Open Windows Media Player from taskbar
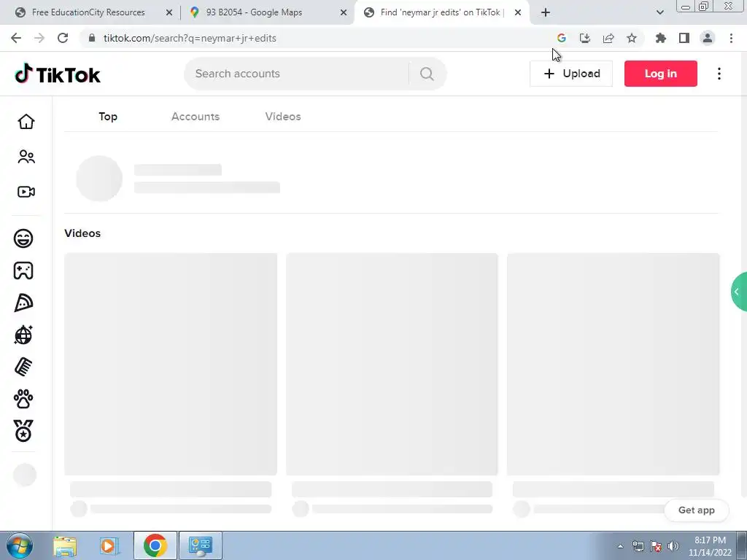Image resolution: width=747 pixels, height=560 pixels. [x=109, y=545]
